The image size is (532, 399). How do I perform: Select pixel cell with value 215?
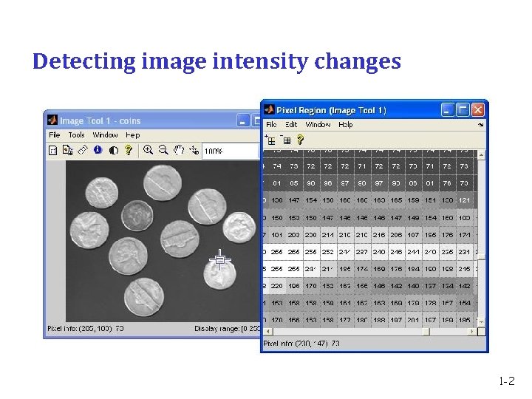point(464,269)
